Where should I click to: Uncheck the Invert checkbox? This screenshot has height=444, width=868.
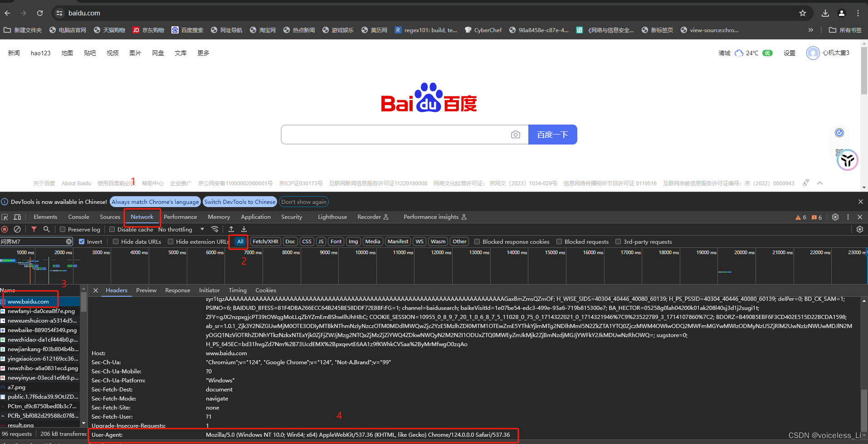[x=82, y=241]
